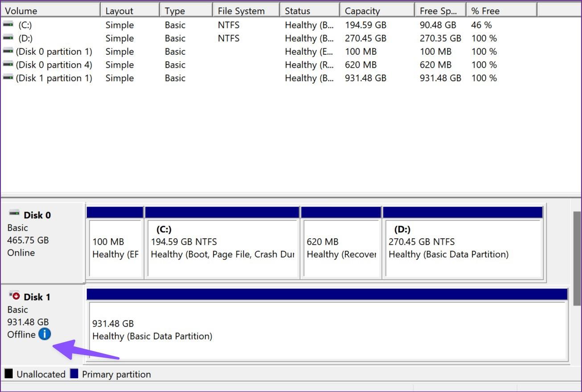The height and width of the screenshot is (392, 582).
Task: Click Disk 0 partition 4 volume icon
Action: [8, 65]
